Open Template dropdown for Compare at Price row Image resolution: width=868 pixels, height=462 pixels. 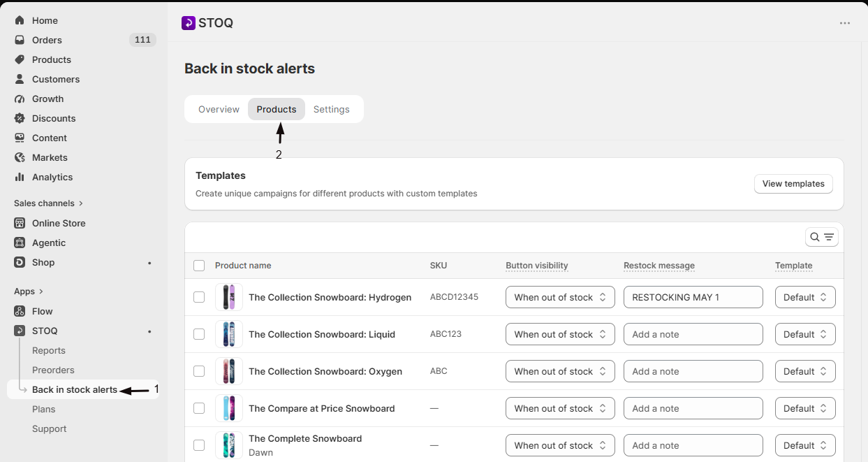tap(805, 408)
